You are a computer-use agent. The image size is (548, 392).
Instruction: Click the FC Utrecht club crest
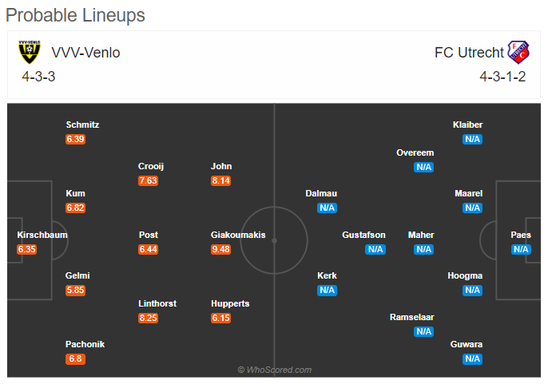pos(518,53)
